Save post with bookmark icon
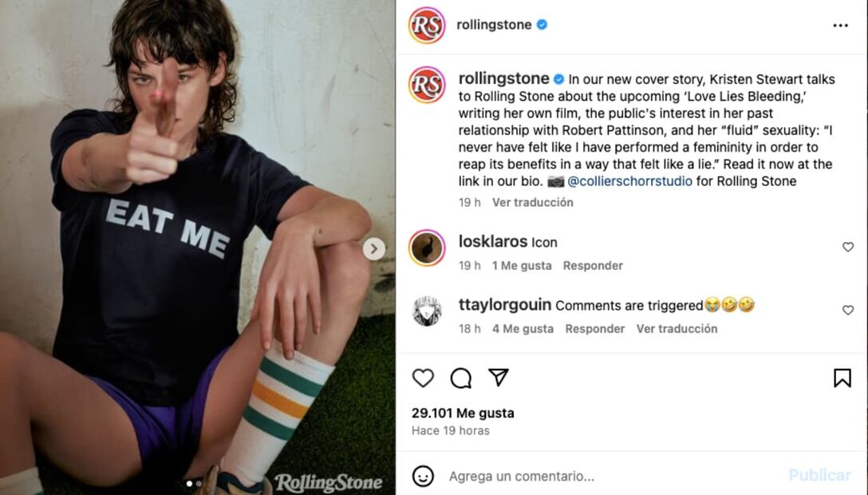Viewport: 868px width, 495px height. pos(842,378)
